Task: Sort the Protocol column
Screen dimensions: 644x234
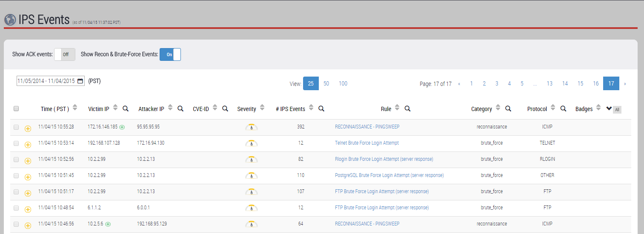Action: pos(553,108)
